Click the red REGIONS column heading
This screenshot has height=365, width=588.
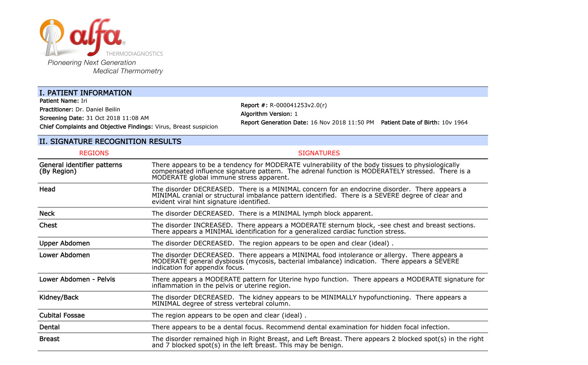[x=94, y=153]
